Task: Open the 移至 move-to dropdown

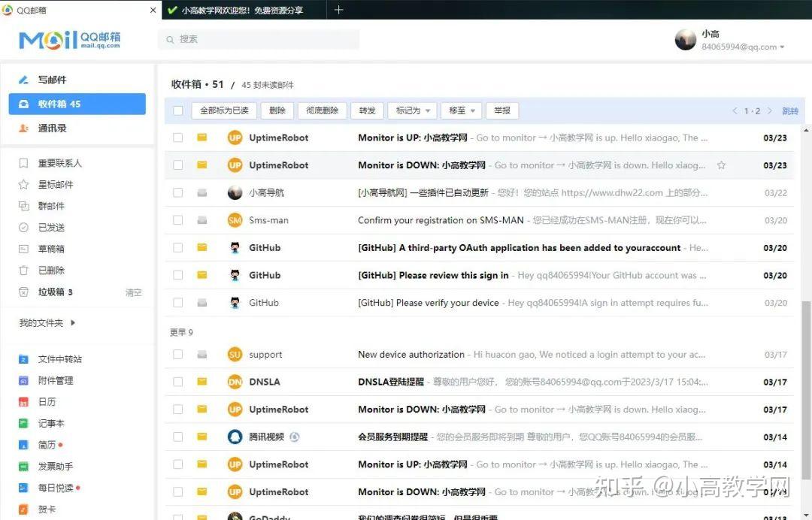Action: (x=461, y=110)
